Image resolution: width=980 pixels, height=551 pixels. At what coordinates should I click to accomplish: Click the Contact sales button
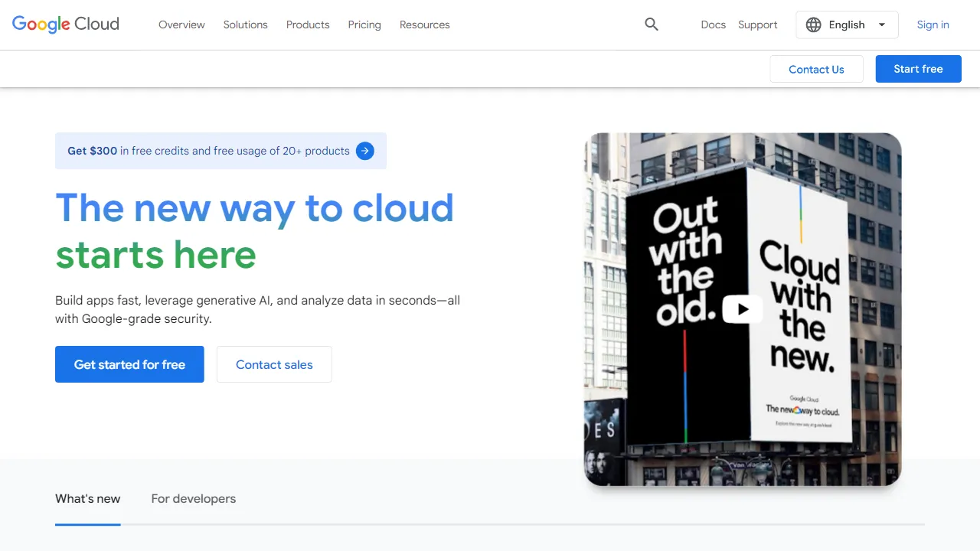pyautogui.click(x=274, y=364)
